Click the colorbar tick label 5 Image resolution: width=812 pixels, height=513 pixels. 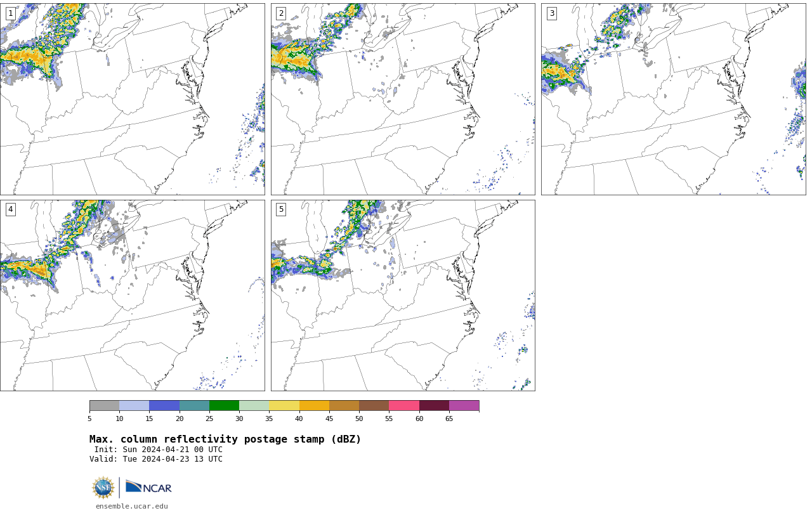tap(89, 419)
